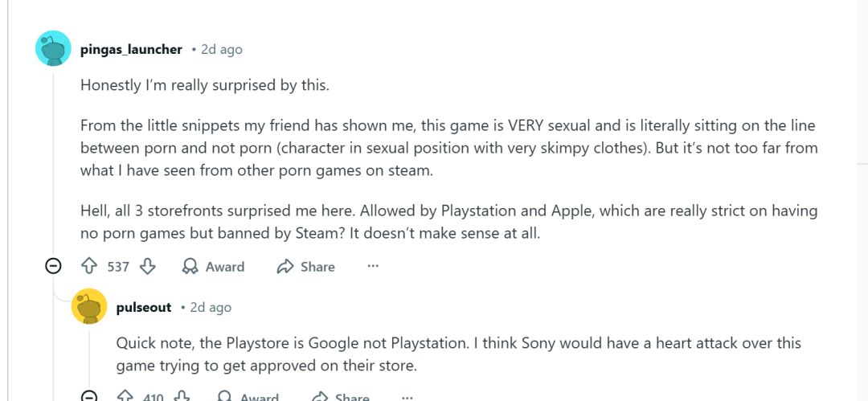Image resolution: width=868 pixels, height=401 pixels.
Task: Open more options on pulseout's reply
Action: click(x=407, y=396)
